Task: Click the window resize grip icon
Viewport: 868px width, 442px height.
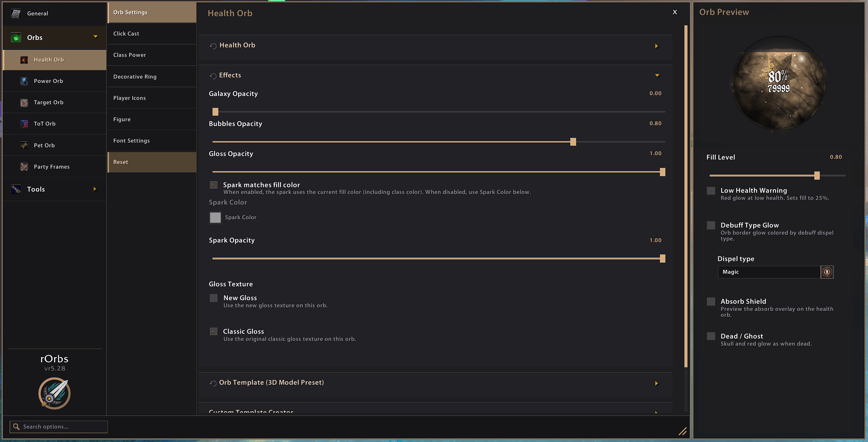Action: point(682,431)
